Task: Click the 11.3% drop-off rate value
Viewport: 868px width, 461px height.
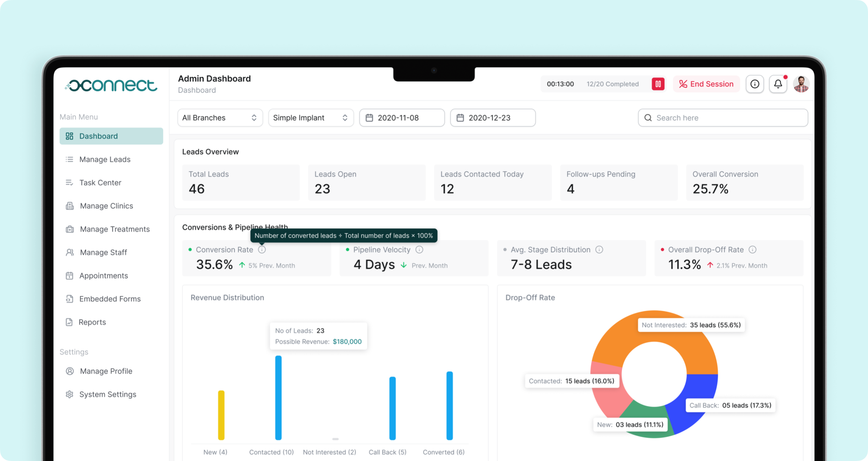Action: click(x=685, y=265)
